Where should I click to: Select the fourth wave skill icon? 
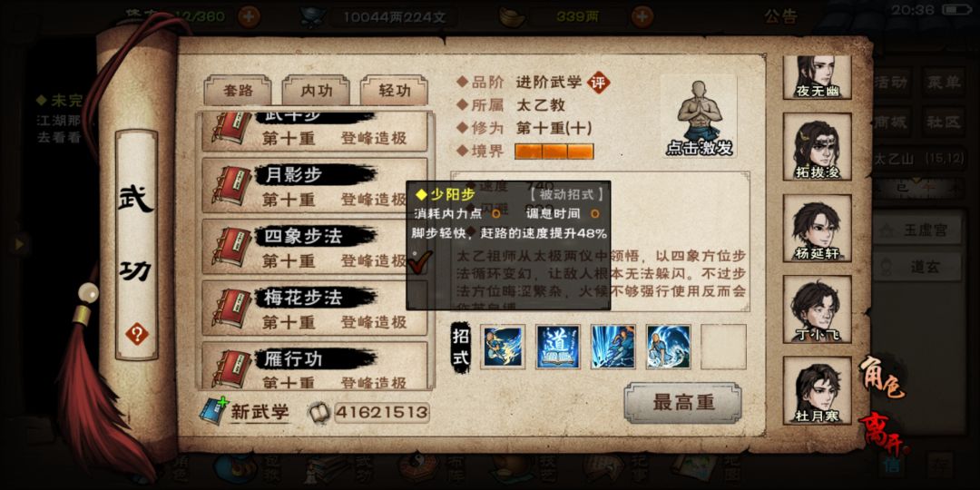point(668,347)
